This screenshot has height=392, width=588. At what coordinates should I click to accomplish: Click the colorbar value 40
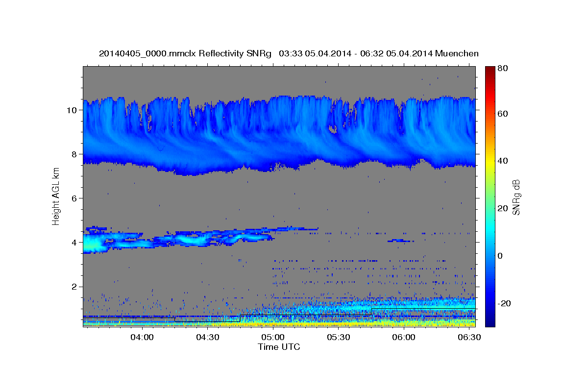[502, 161]
